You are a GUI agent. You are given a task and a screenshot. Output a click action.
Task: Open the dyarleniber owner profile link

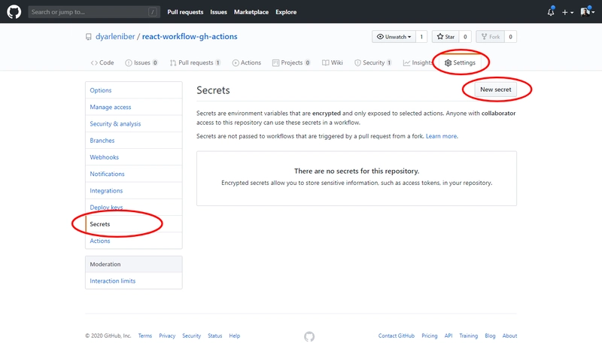[x=115, y=36]
